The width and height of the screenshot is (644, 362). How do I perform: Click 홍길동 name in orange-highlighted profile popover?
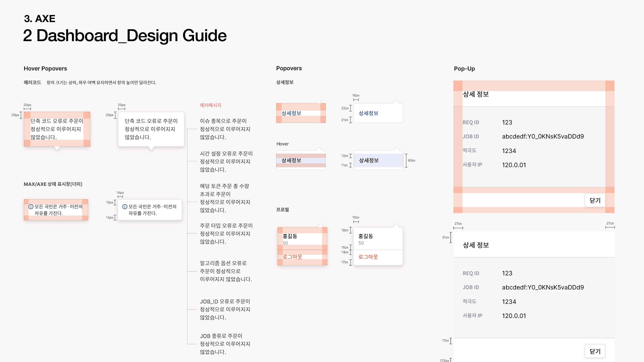(x=290, y=236)
